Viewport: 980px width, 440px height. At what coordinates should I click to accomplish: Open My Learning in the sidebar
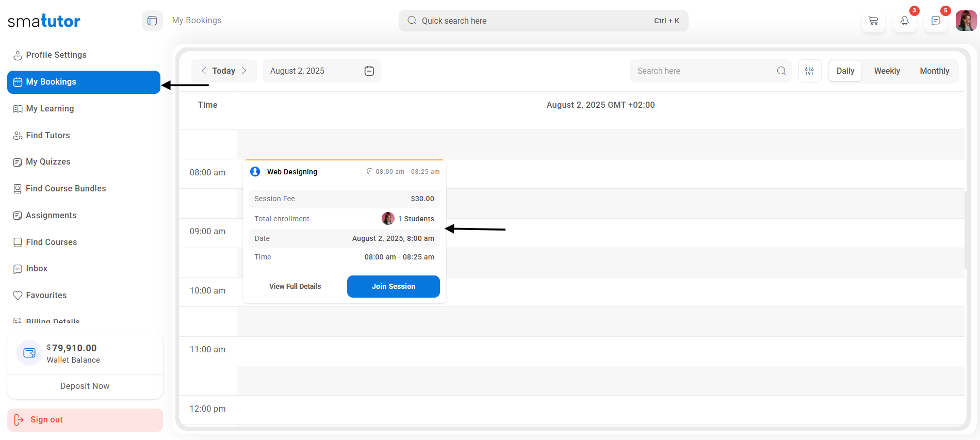[50, 109]
